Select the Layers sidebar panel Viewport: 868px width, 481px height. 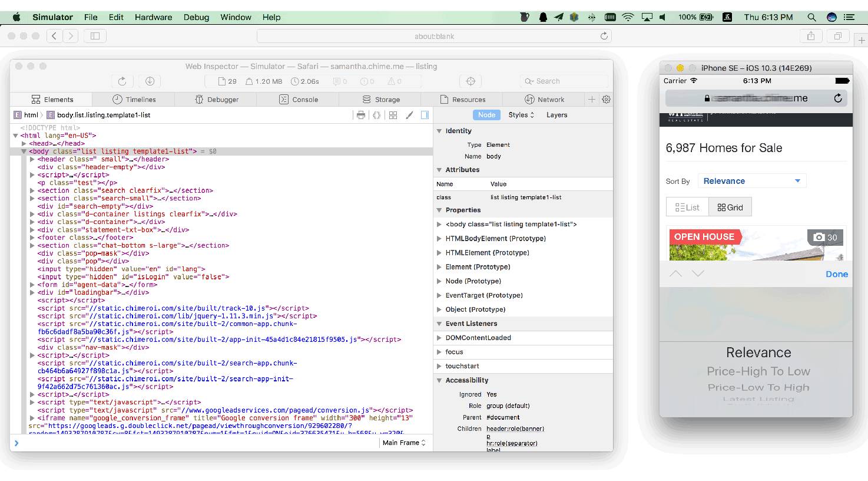point(556,115)
